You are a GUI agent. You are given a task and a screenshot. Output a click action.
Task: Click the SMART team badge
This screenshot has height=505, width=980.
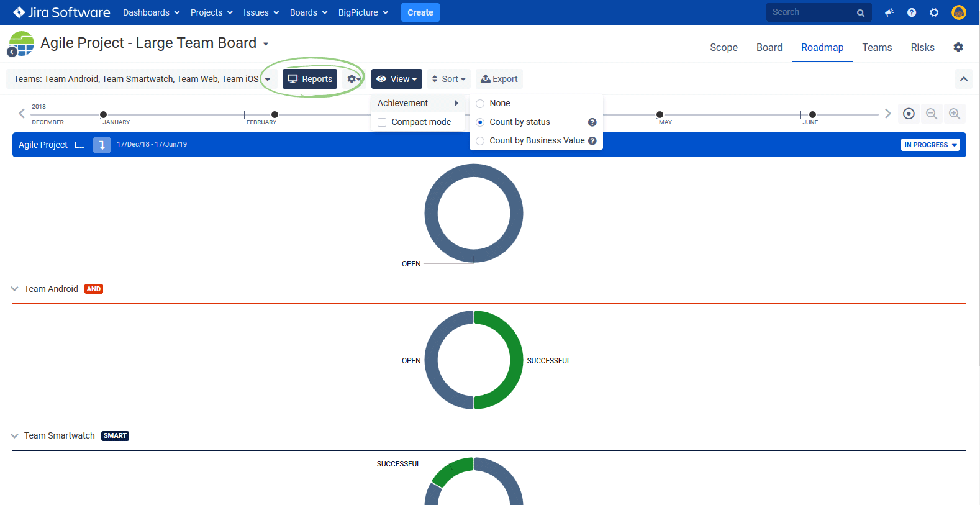point(115,436)
